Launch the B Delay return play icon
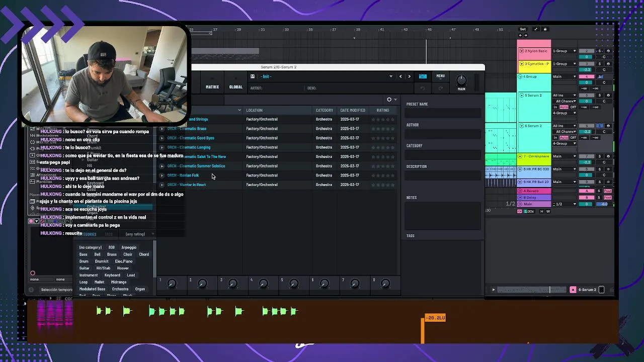The height and width of the screenshot is (362, 644). click(x=520, y=198)
